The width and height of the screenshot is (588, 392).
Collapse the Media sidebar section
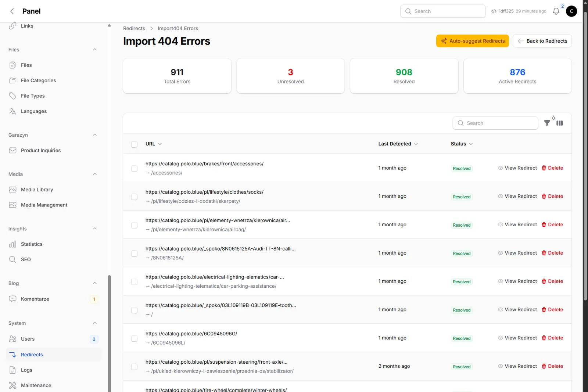[95, 174]
